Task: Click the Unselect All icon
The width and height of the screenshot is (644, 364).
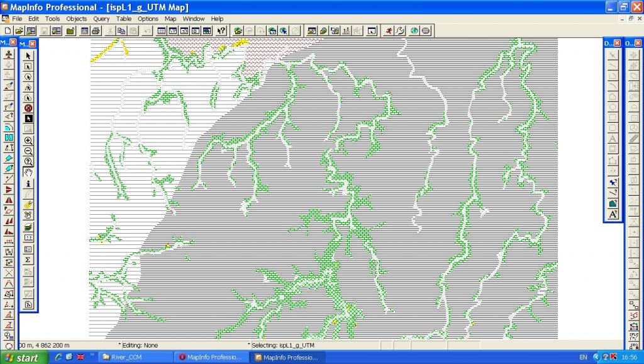Action: click(28, 108)
